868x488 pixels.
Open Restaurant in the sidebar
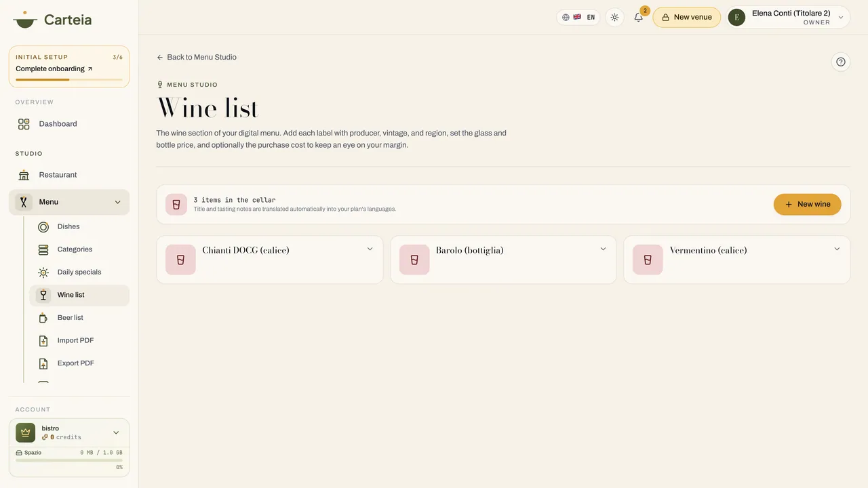69,175
